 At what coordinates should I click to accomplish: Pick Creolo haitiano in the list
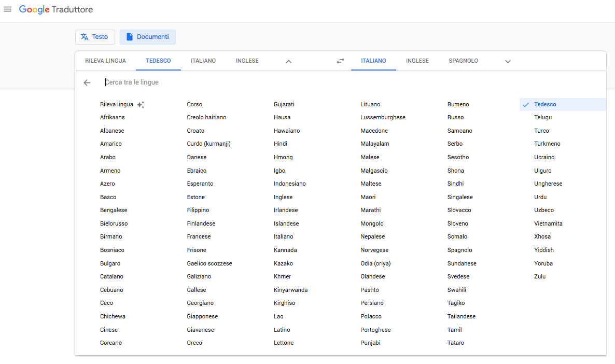click(x=206, y=117)
